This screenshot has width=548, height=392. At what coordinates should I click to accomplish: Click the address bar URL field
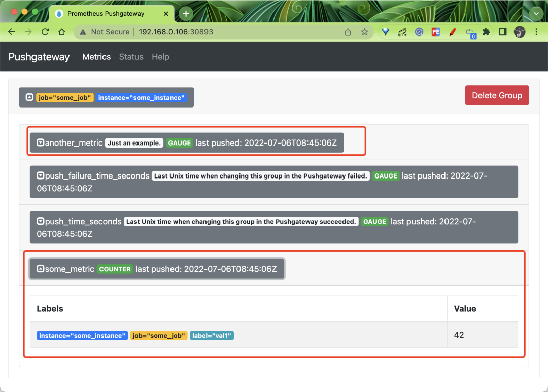click(228, 32)
